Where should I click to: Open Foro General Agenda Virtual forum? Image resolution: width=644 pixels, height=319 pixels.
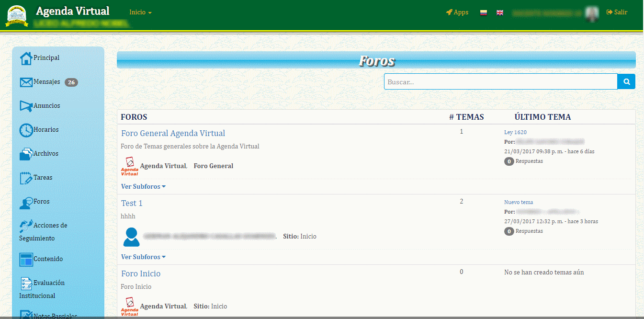[173, 134]
